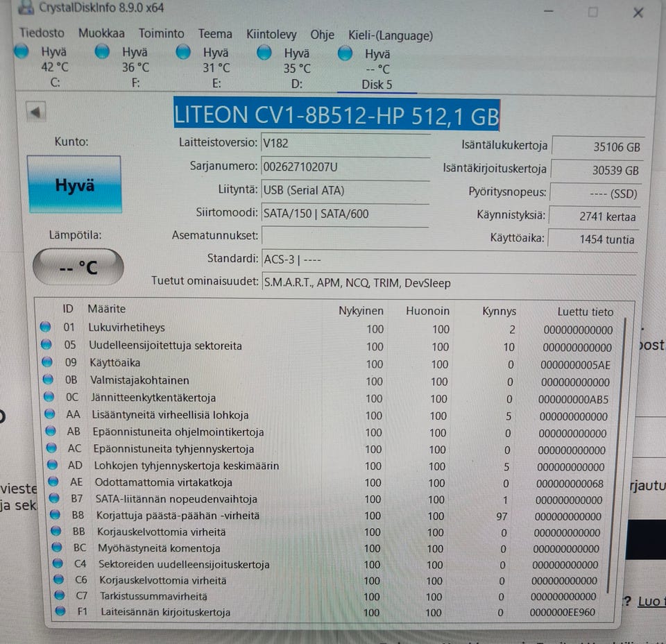Click the Tuetut ominaisuudet field
The width and height of the screenshot is (666, 644).
(x=450, y=283)
